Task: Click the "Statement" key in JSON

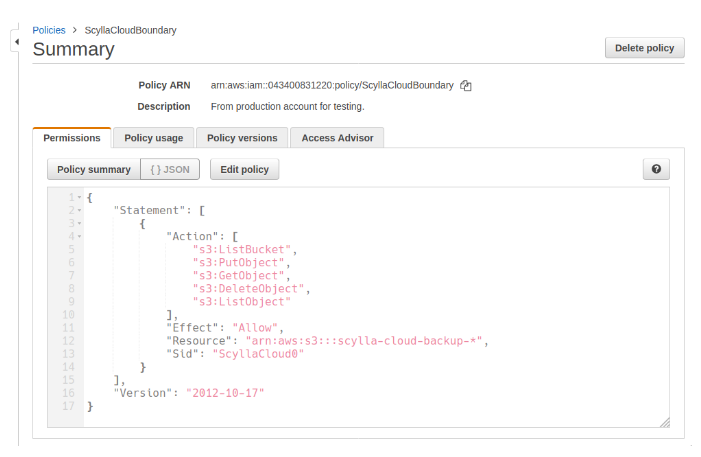Action: pyautogui.click(x=149, y=210)
